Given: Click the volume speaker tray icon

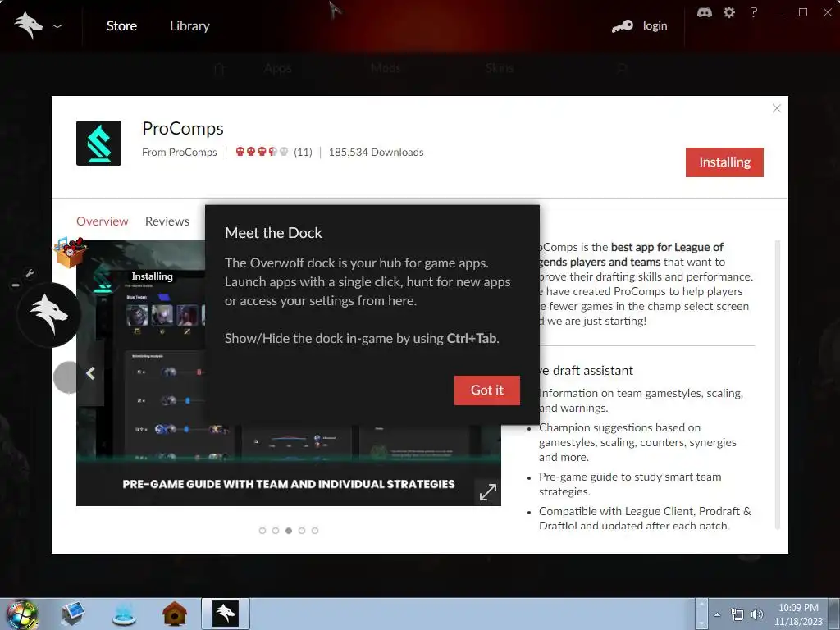Looking at the screenshot, I should 757,614.
